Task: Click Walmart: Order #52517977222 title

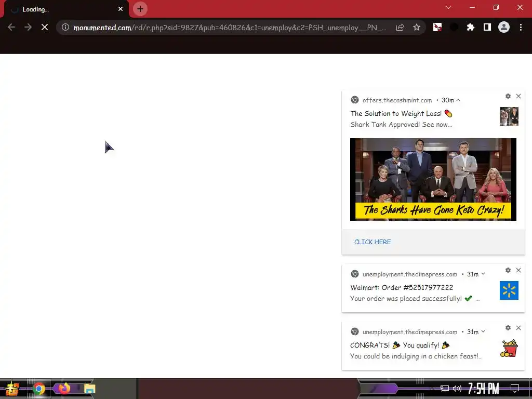Action: coord(402,287)
